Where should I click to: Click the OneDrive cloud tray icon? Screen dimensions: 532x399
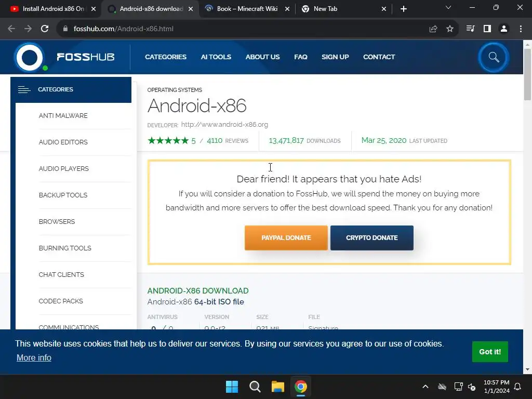point(442,387)
